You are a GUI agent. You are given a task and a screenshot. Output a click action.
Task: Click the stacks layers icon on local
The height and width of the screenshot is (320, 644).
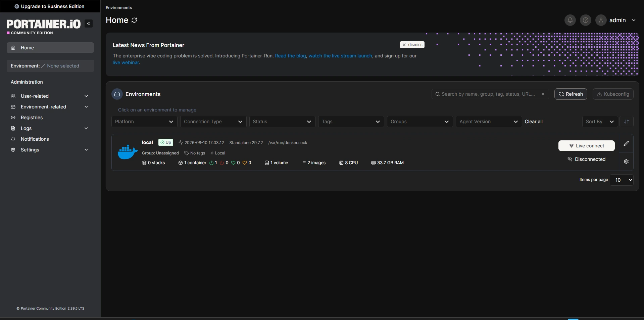tap(144, 163)
